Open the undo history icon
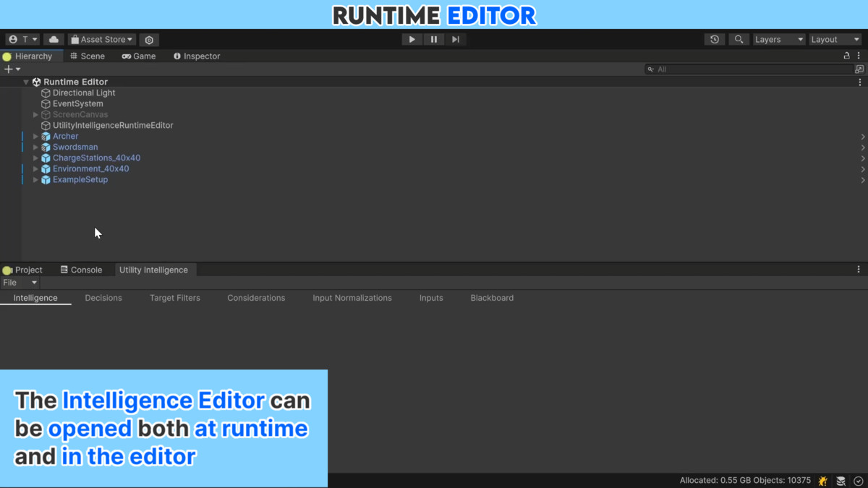The image size is (868, 488). pyautogui.click(x=715, y=40)
